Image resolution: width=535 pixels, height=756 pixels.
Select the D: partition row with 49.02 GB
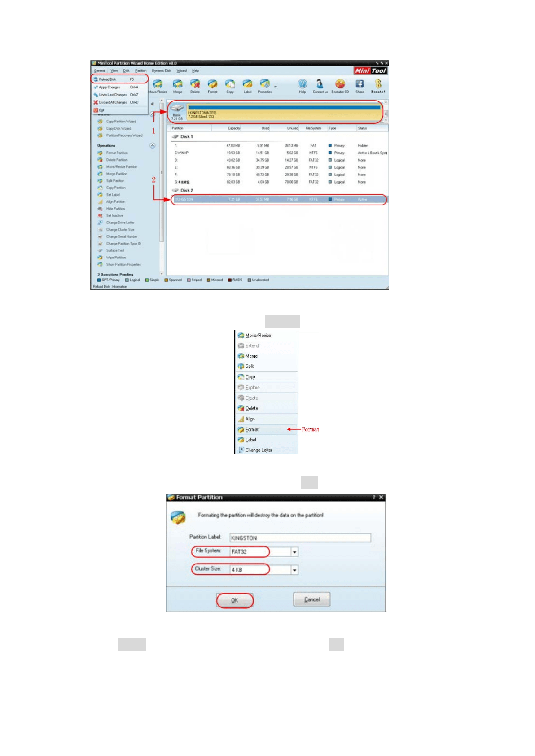click(280, 160)
